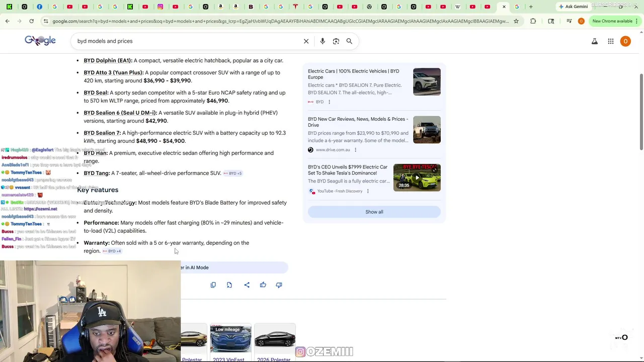The image size is (644, 362).
Task: Open more options for BYD source
Action: 329,102
